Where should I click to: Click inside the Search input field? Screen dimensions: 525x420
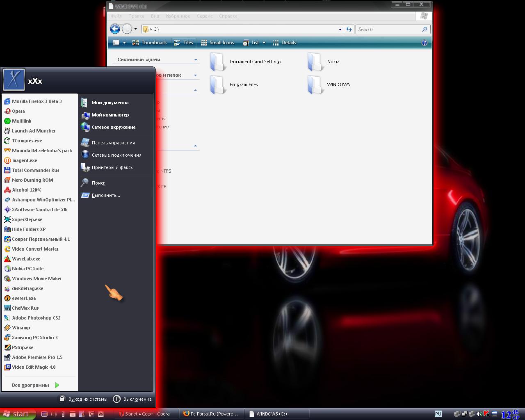click(388, 30)
